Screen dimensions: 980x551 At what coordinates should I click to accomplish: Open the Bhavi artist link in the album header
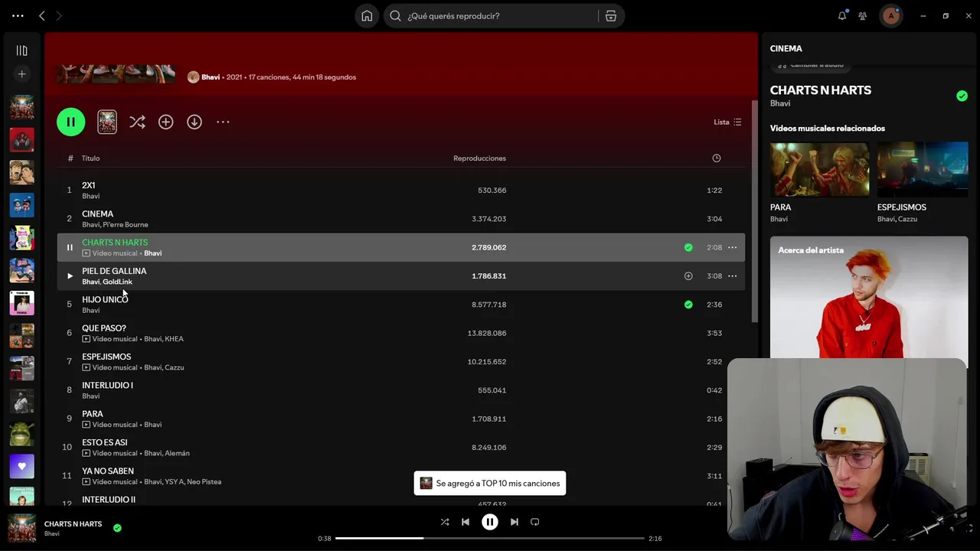coord(211,77)
